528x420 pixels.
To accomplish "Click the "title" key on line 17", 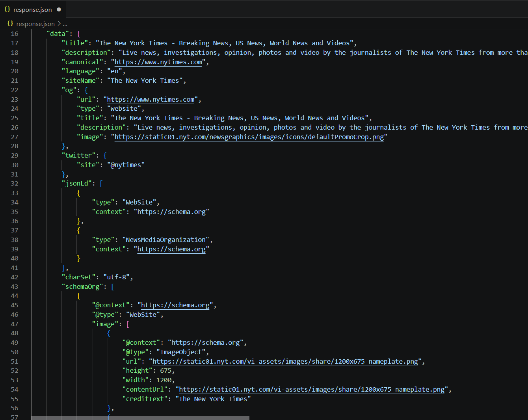I will (x=75, y=43).
